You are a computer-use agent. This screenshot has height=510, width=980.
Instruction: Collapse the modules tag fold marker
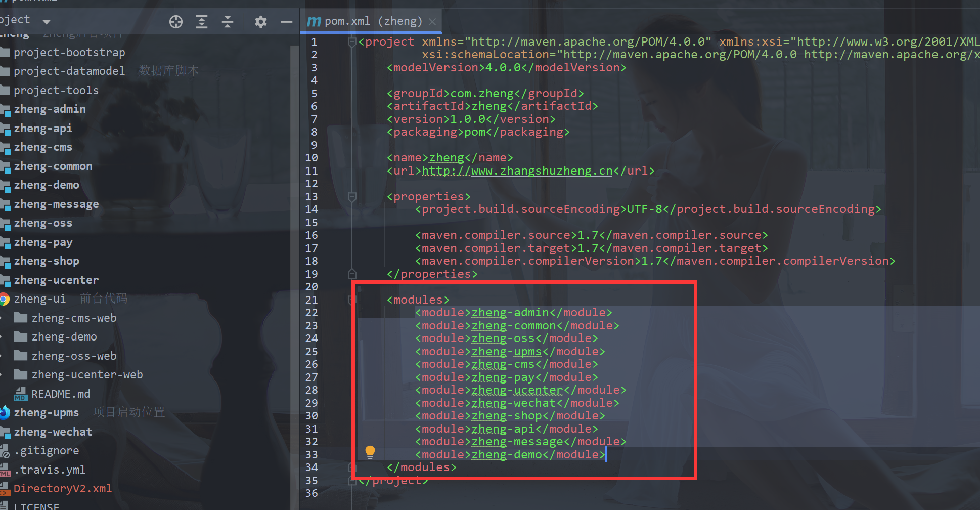(x=352, y=300)
